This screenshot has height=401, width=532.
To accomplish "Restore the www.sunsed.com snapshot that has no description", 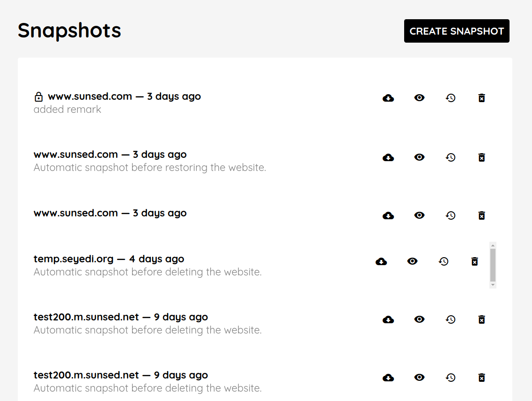I will 451,215.
